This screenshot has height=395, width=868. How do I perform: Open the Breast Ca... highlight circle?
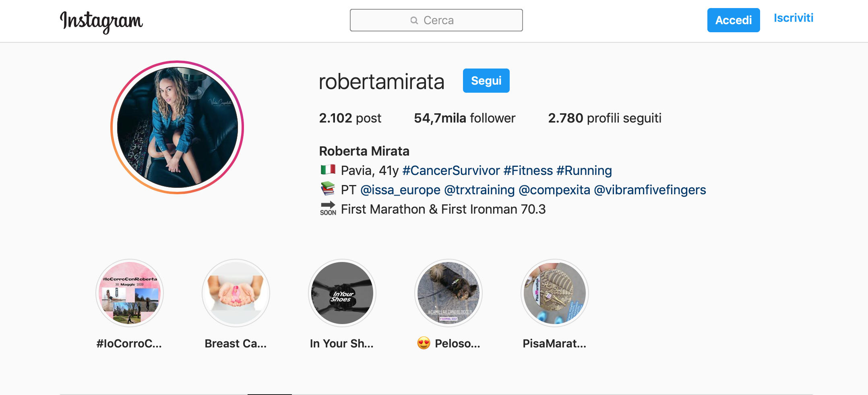236,293
